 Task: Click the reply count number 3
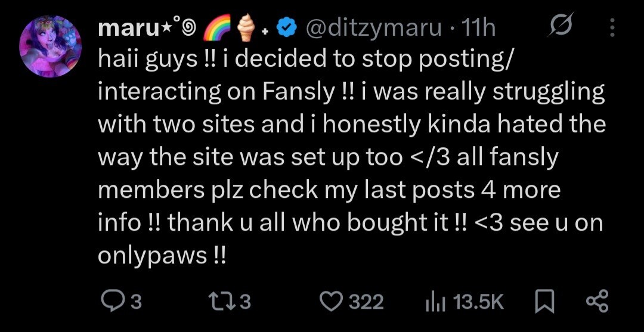135,302
